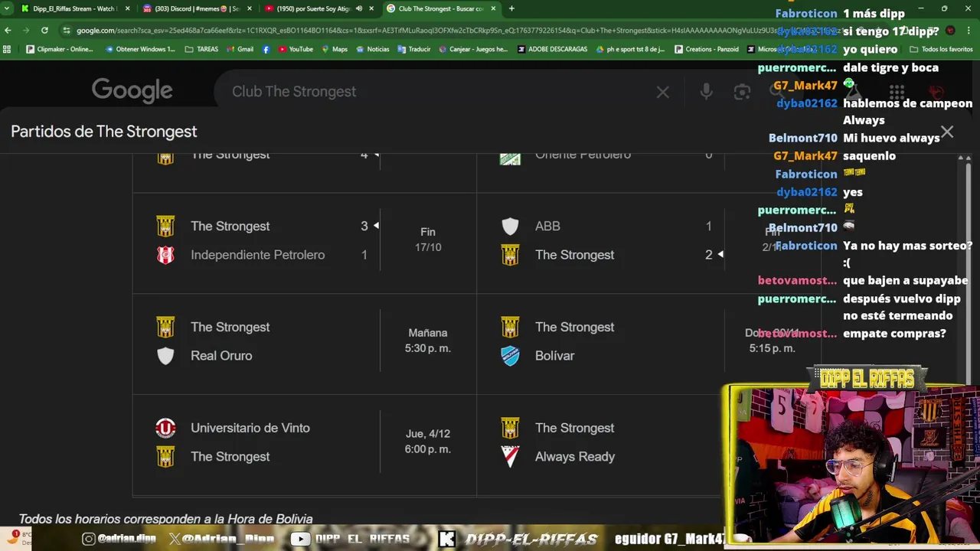Open the Traducir bookmark
Screen dimensions: 980x551
pos(414,49)
